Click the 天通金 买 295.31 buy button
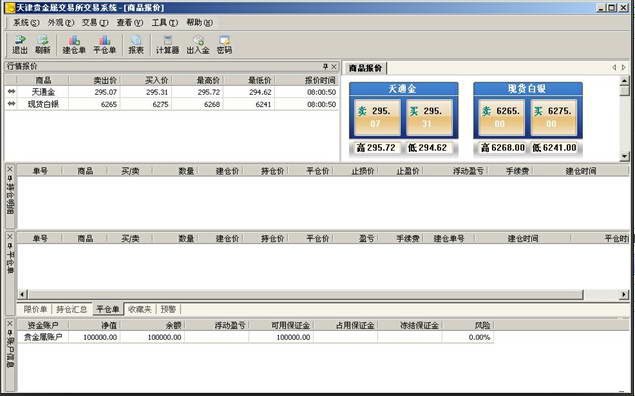Viewport: 635px width, 396px height. pyautogui.click(x=429, y=117)
